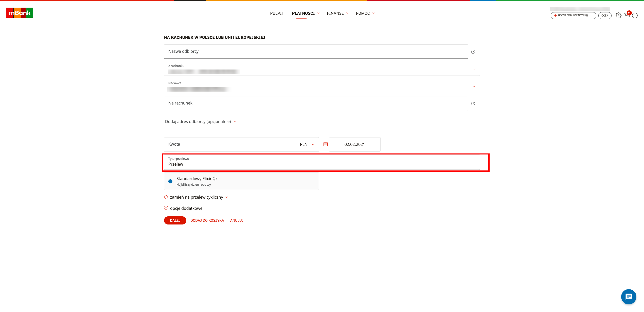644x312 pixels.
Task: Click Standardowy Elixir help icon
Action: pyautogui.click(x=215, y=179)
